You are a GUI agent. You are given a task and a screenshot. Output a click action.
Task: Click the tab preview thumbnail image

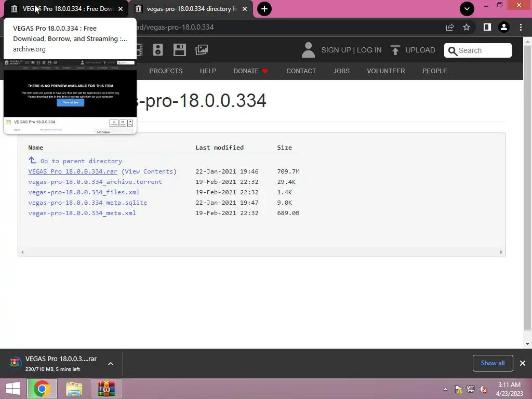[x=70, y=97]
